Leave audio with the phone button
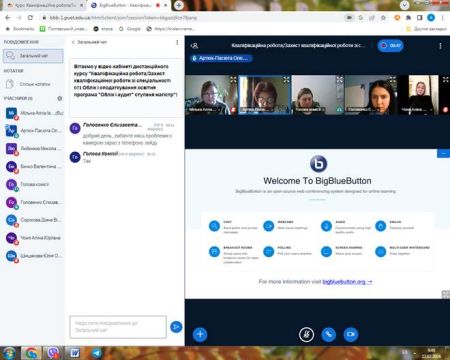The image size is (450, 360). (x=329, y=334)
